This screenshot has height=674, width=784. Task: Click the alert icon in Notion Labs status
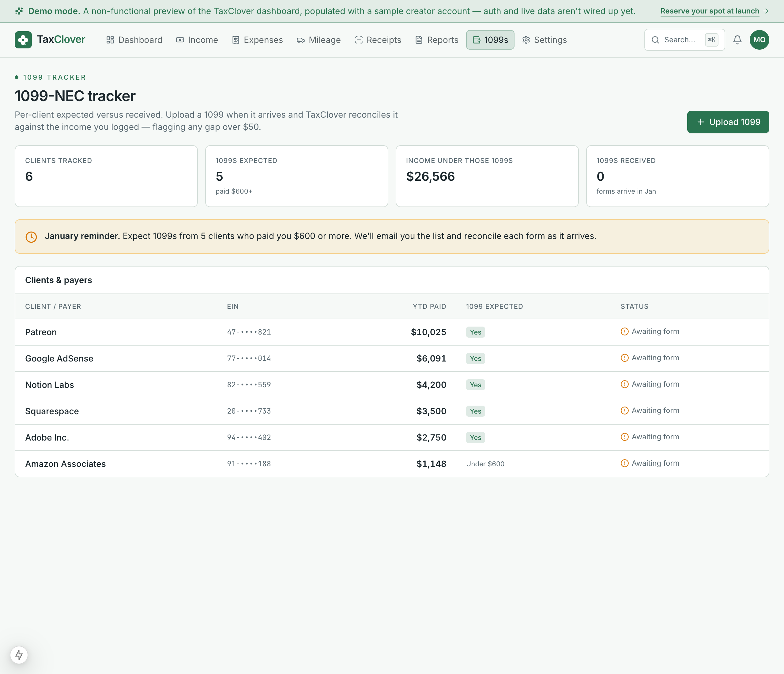click(x=624, y=384)
